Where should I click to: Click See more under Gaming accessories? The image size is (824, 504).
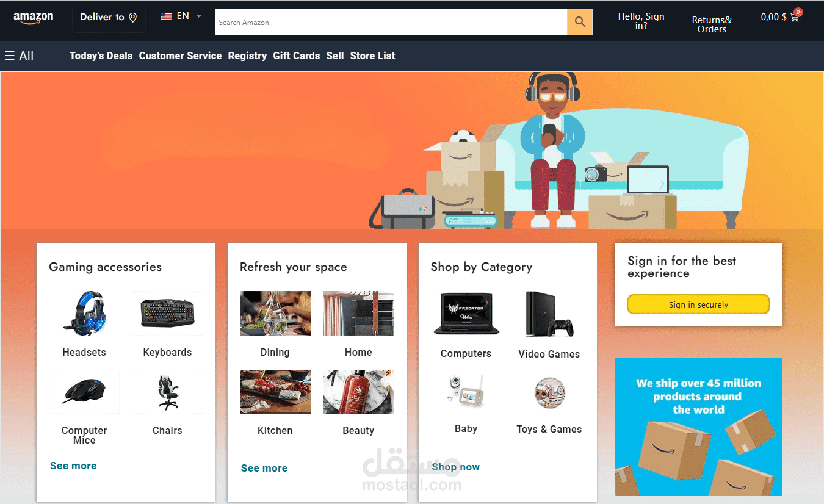click(73, 466)
